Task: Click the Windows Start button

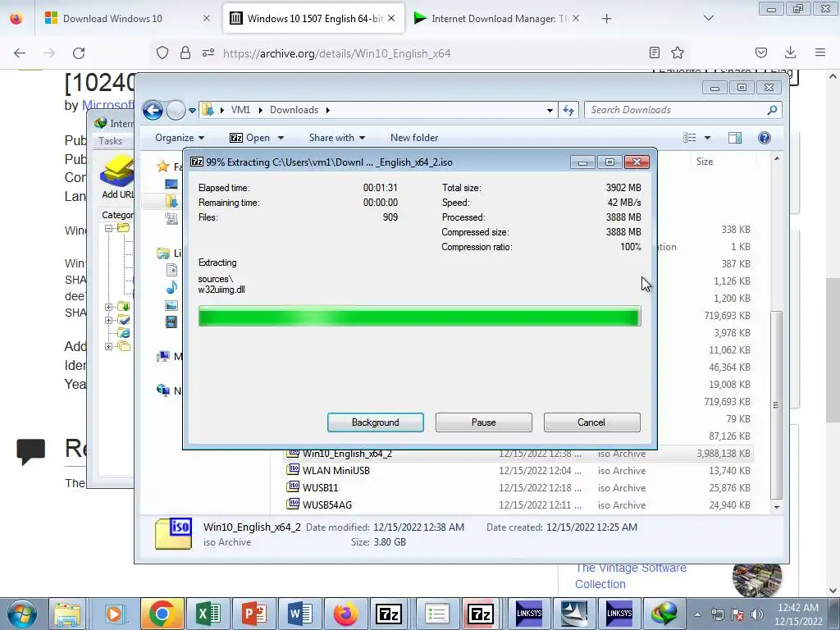Action: coord(21,614)
